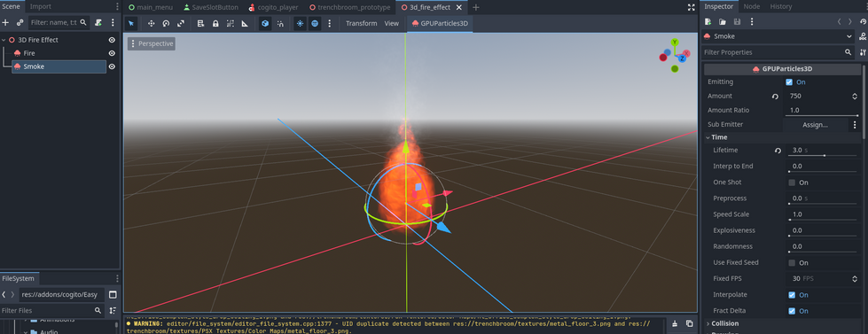Select the Select Mode arrow tool
Screen dimensions: 868x334
[x=131, y=24]
